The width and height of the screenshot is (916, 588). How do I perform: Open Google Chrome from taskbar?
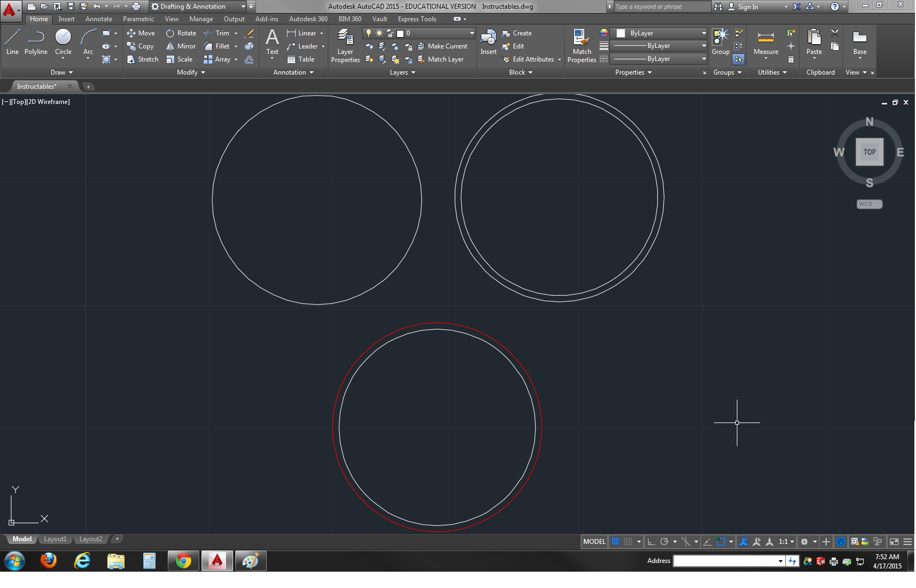tap(184, 561)
